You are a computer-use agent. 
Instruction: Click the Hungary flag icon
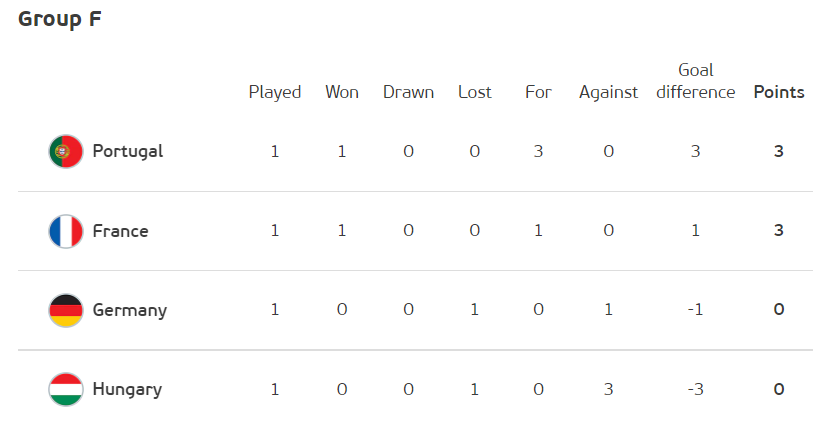point(66,389)
